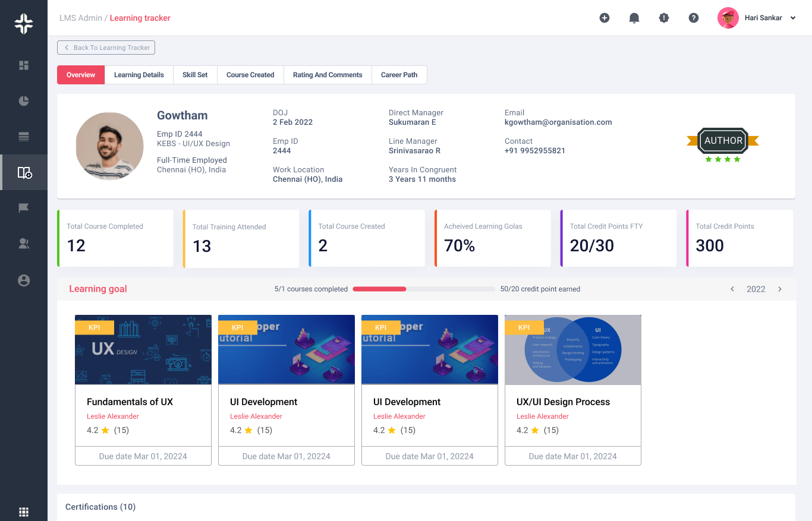Click the LMS Admin breadcrumb link
This screenshot has width=812, height=521.
coord(80,18)
